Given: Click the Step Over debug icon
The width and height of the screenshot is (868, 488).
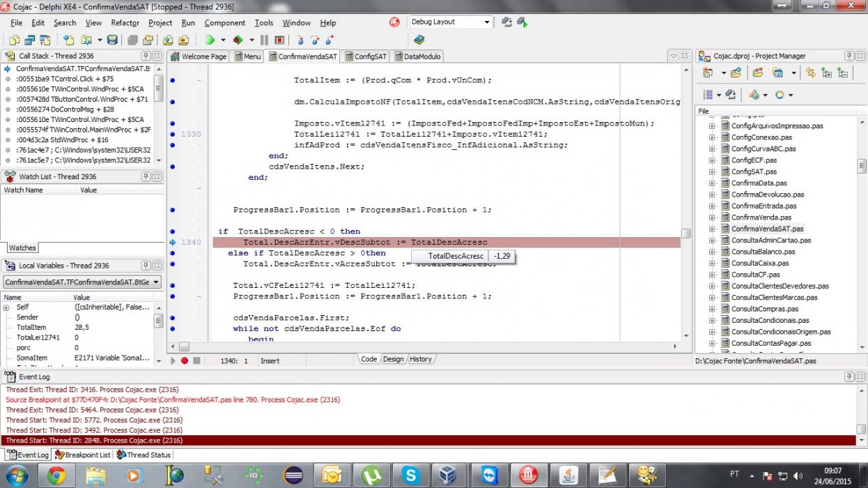Looking at the screenshot, I should click(x=315, y=40).
